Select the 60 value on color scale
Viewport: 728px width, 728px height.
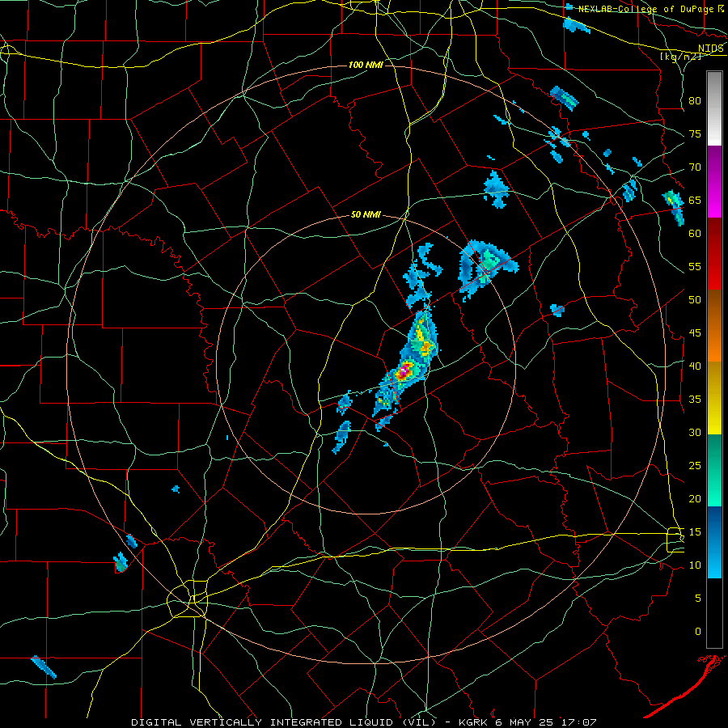(695, 234)
